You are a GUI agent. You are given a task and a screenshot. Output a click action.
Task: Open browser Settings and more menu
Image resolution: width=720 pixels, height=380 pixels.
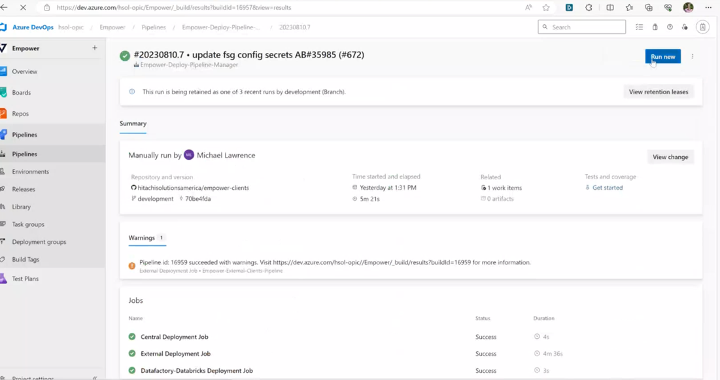[x=708, y=7]
